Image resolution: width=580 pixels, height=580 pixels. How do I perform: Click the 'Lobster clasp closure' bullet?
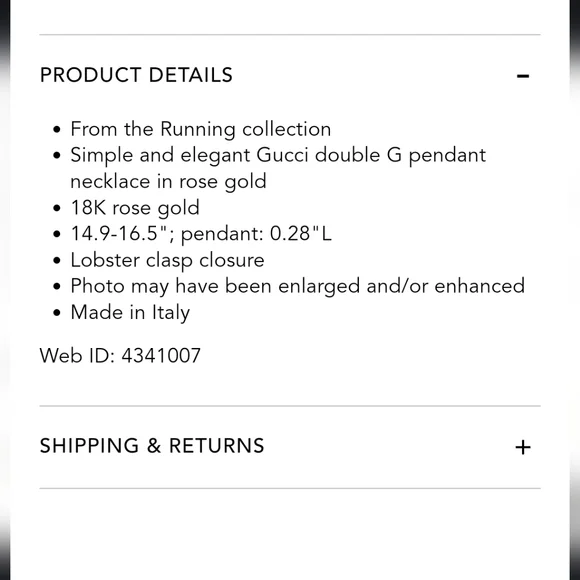(x=167, y=260)
